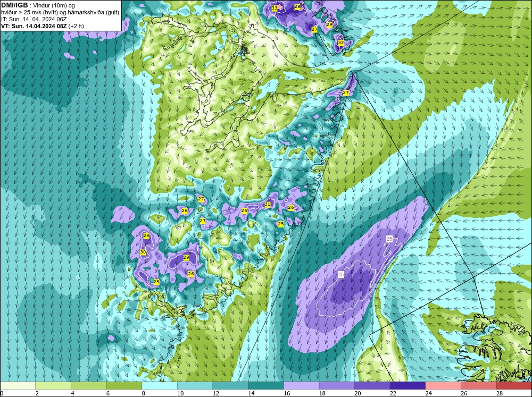Select the 0–2 pale yellow scale swatch
The width and height of the screenshot is (532, 397).
[18, 385]
